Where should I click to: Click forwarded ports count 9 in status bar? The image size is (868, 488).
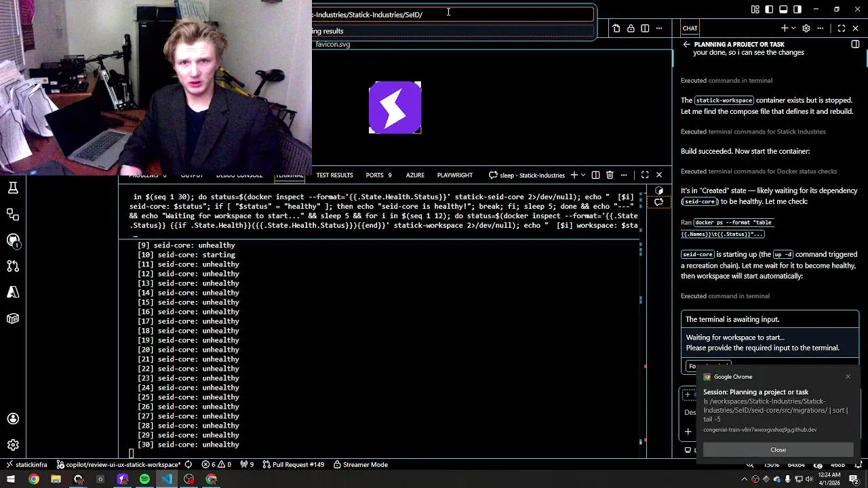click(246, 465)
